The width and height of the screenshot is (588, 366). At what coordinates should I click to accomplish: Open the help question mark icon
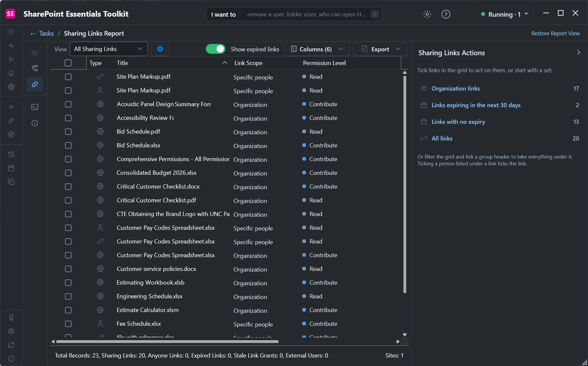click(x=446, y=14)
